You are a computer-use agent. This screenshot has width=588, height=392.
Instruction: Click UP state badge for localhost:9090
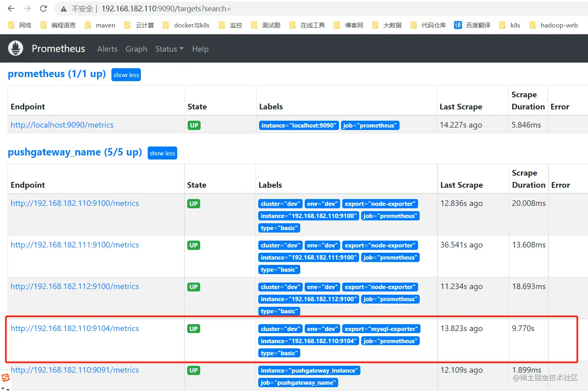(x=194, y=125)
